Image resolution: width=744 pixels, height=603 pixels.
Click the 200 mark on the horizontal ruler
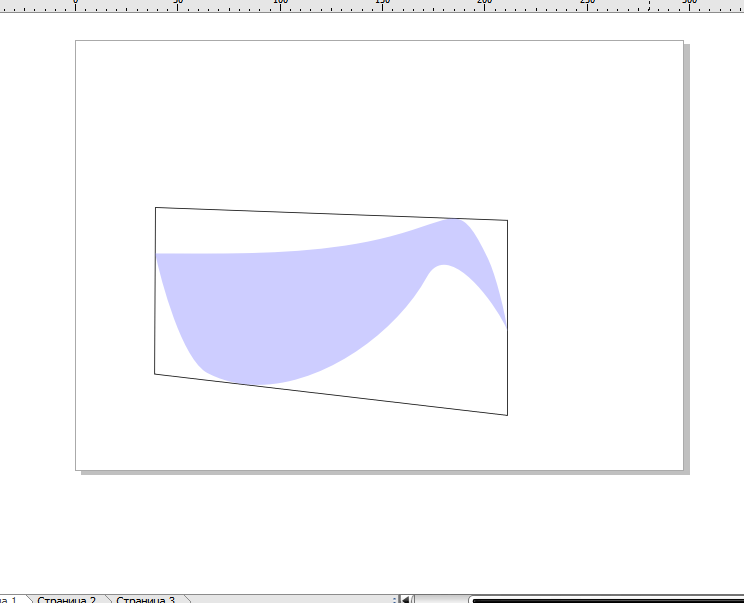coord(484,5)
